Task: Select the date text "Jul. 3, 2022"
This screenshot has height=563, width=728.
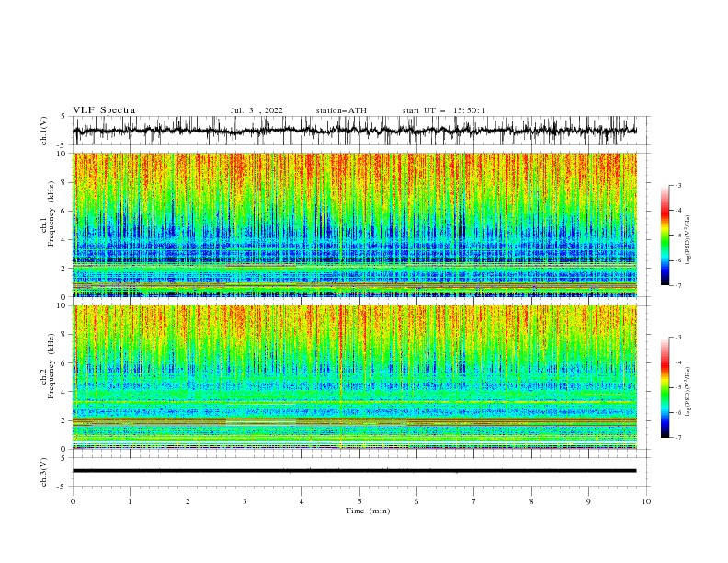Action: (256, 110)
